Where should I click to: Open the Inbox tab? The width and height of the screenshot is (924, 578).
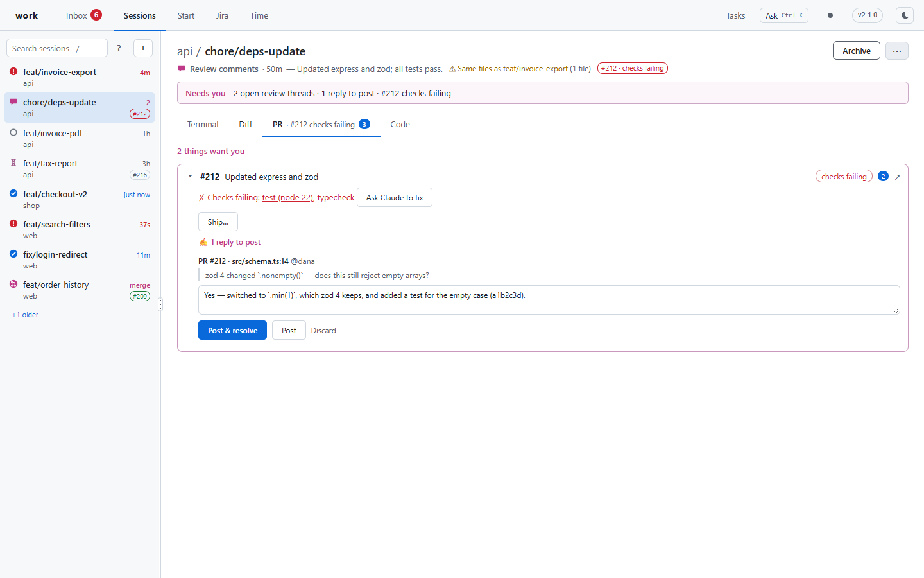point(83,15)
